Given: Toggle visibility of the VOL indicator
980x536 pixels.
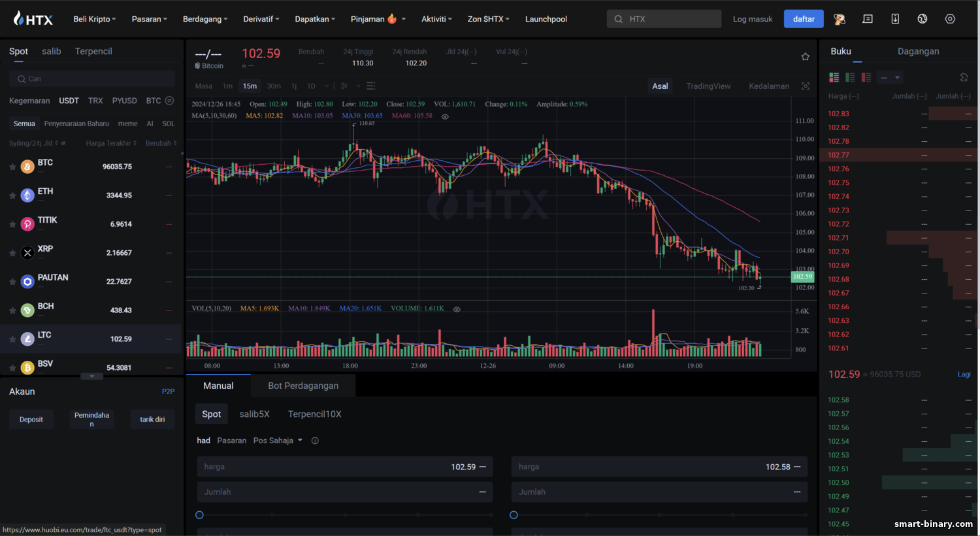Looking at the screenshot, I should coord(457,309).
